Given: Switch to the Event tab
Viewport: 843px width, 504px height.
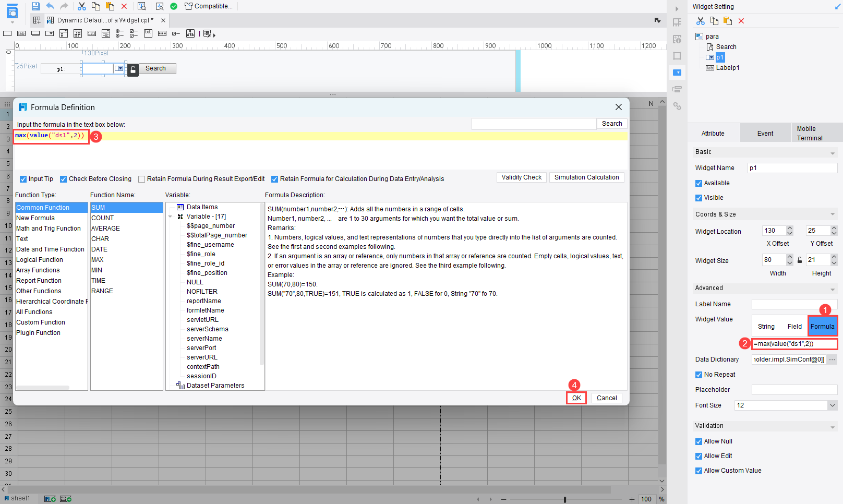Looking at the screenshot, I should [x=765, y=134].
